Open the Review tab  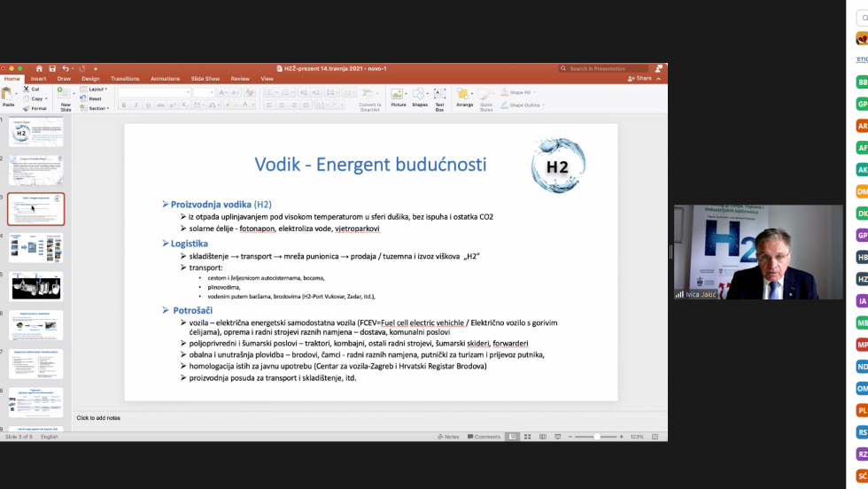pos(240,79)
